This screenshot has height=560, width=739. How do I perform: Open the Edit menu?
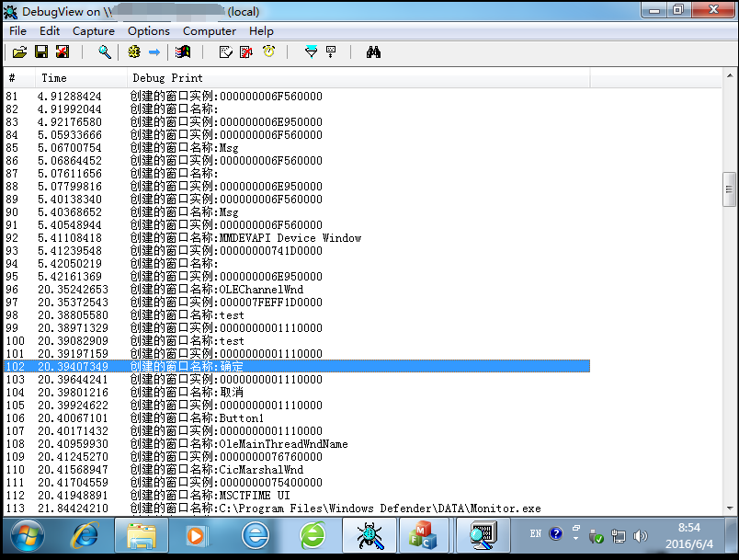coord(50,31)
